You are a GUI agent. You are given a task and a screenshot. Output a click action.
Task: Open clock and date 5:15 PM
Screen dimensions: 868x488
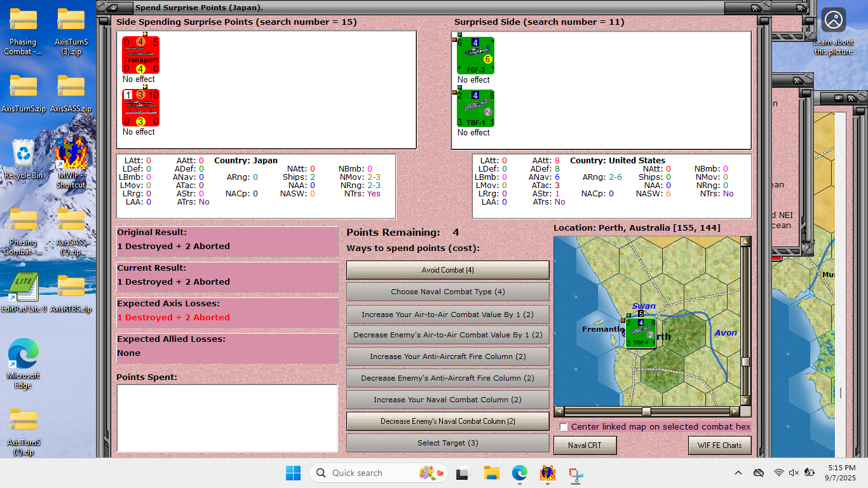click(x=841, y=473)
